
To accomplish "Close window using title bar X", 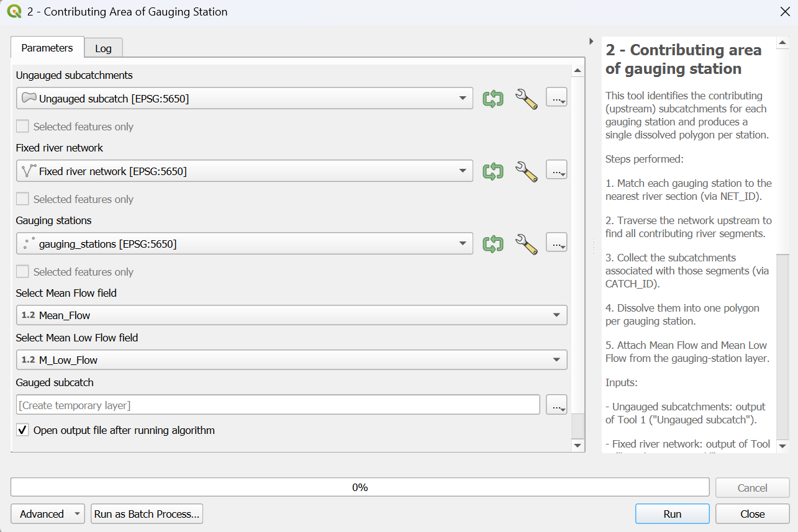I will (x=784, y=11).
